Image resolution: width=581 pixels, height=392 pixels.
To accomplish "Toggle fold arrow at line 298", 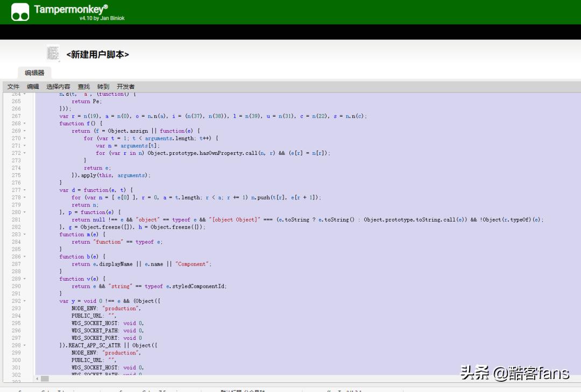I will coord(25,345).
